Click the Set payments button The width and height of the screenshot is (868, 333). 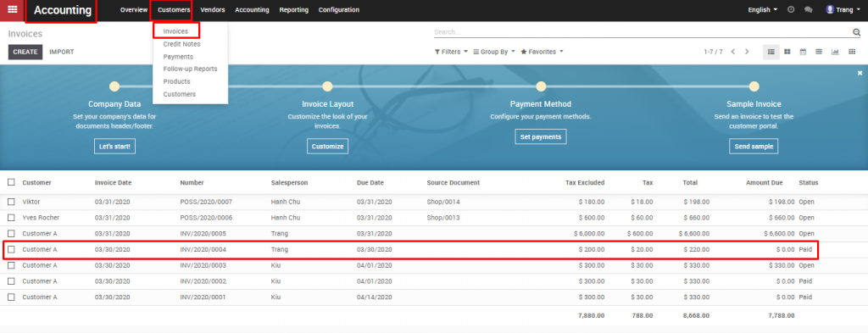point(541,136)
